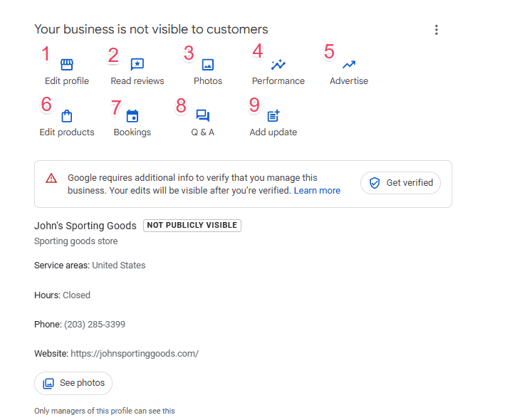This screenshot has height=420, width=505.
Task: Click the Bookings calendar icon
Action: click(x=132, y=116)
